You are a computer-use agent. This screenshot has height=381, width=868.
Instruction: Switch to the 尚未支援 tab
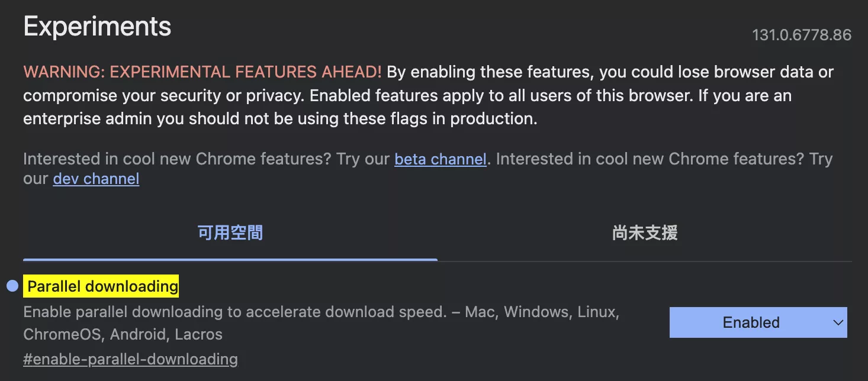[x=645, y=233]
